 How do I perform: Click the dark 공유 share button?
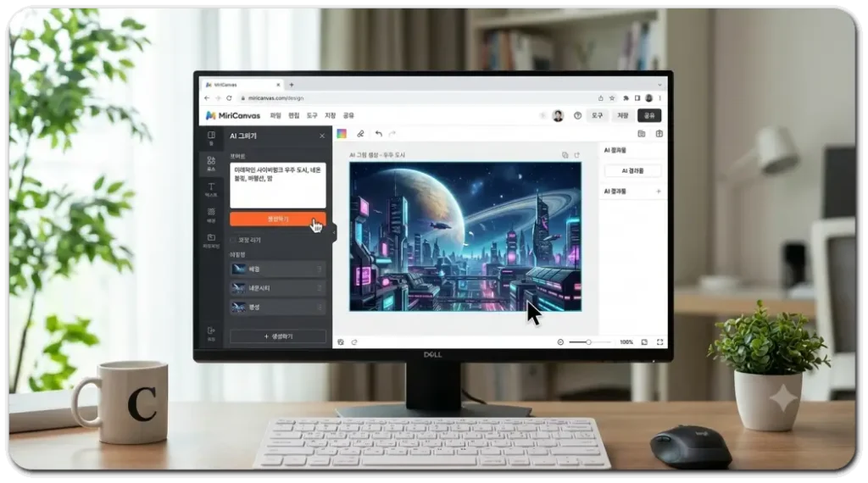pos(649,115)
